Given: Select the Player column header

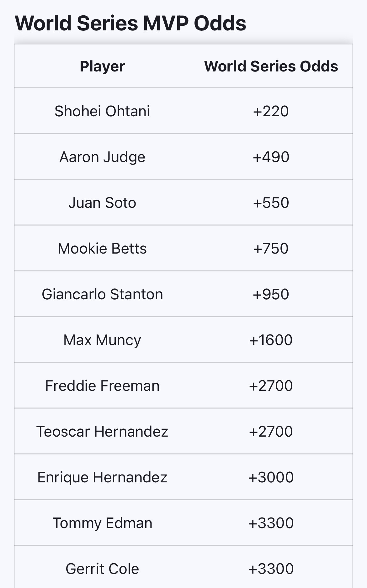Looking at the screenshot, I should point(102,66).
